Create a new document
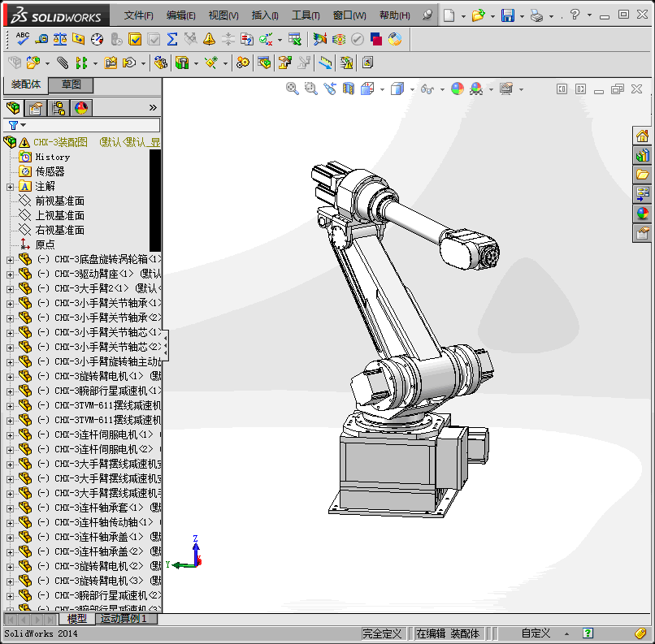 point(449,15)
